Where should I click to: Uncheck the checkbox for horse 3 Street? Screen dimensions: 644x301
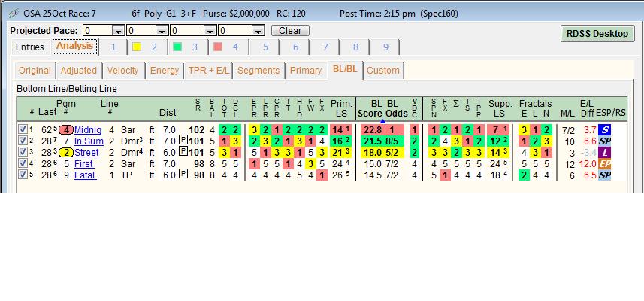click(x=23, y=152)
